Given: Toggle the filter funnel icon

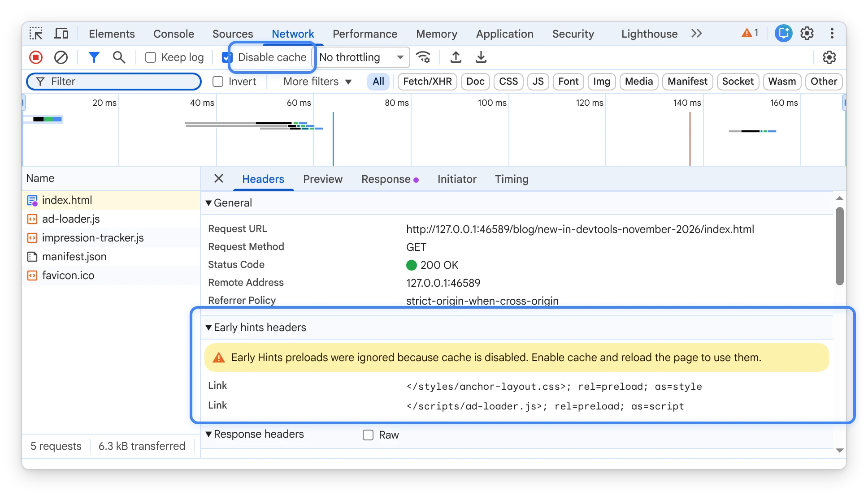Looking at the screenshot, I should [94, 57].
